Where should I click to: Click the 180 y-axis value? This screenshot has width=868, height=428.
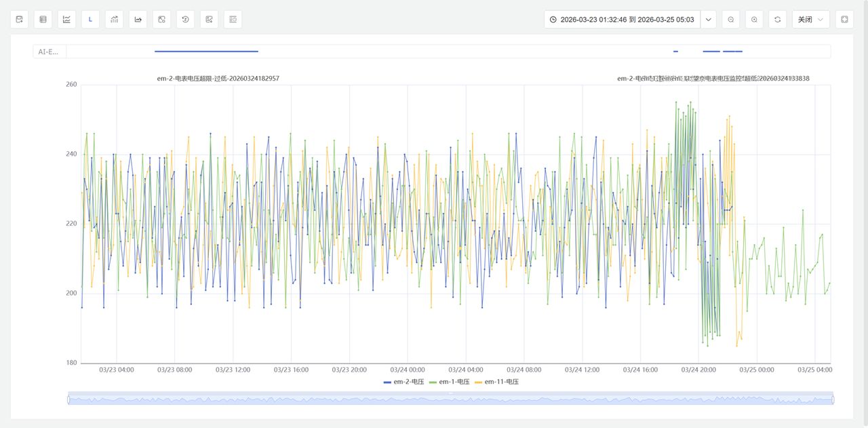click(x=71, y=363)
